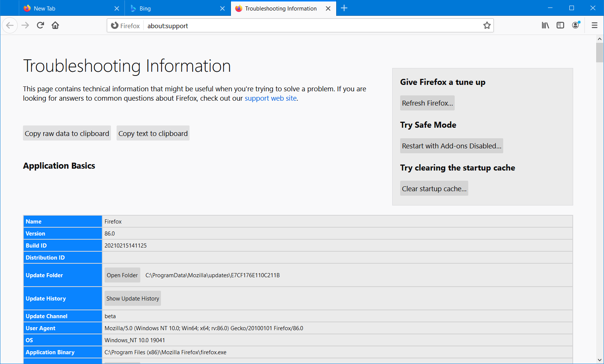Open the Firefox home page

click(55, 26)
